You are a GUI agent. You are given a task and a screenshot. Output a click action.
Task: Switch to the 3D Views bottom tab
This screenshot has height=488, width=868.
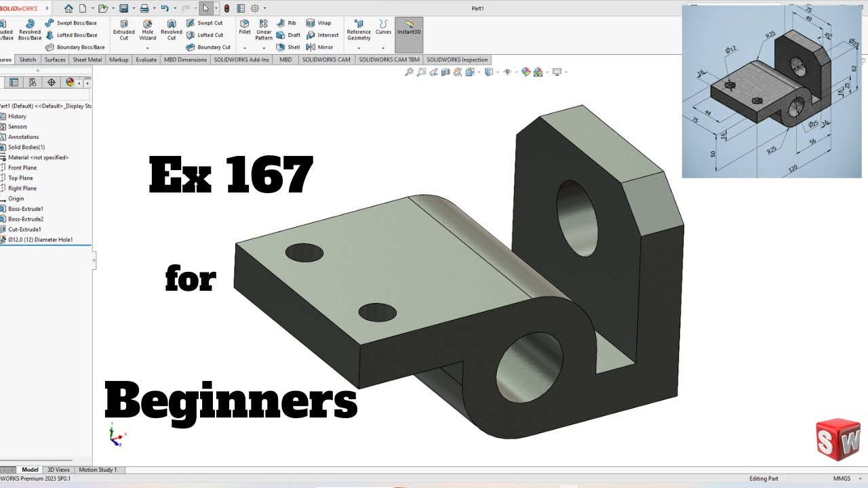click(58, 470)
